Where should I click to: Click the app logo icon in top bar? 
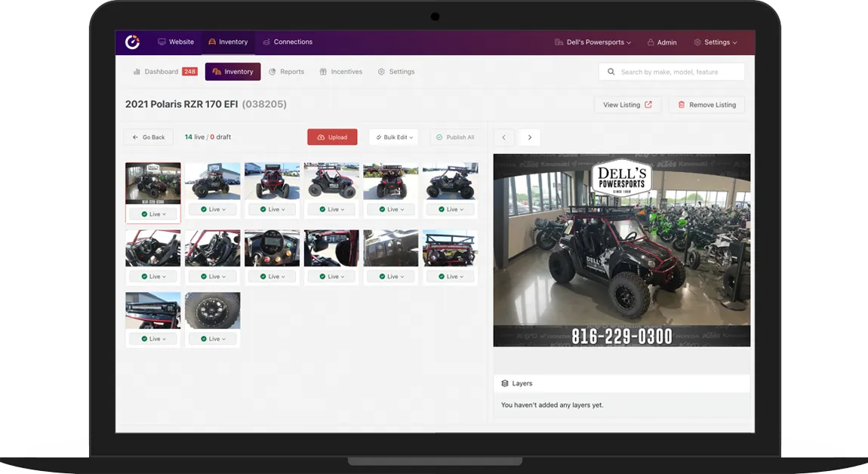(132, 42)
